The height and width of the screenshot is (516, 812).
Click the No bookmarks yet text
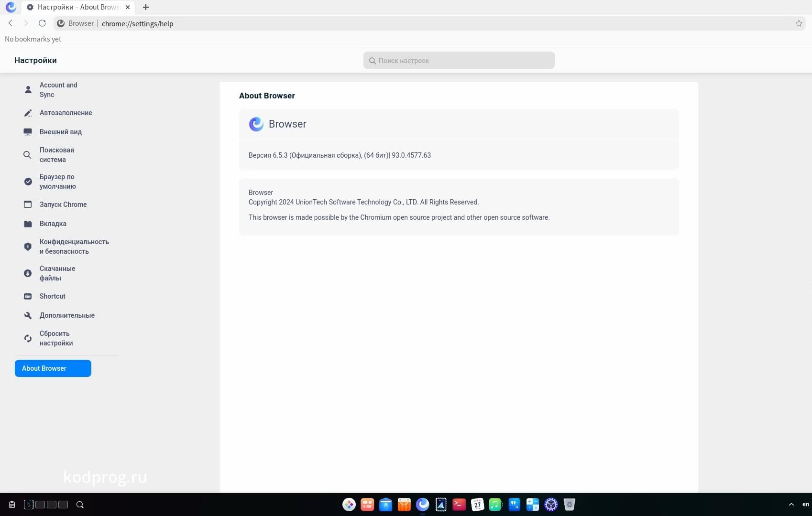pyautogui.click(x=33, y=39)
